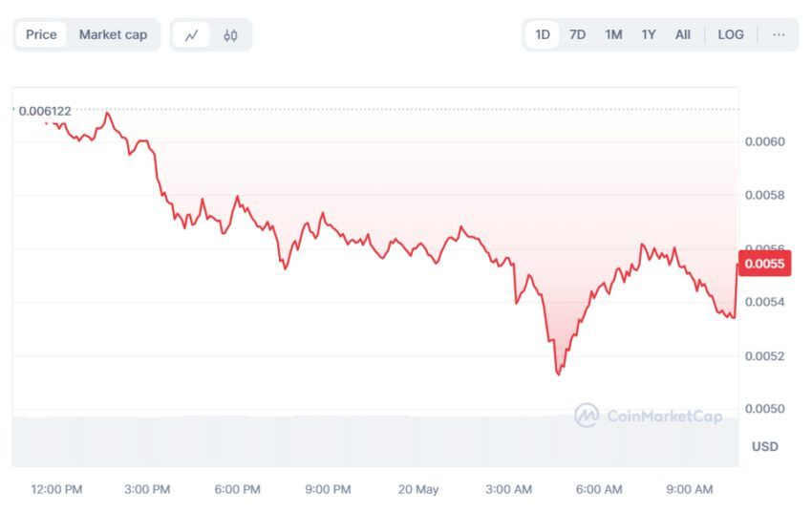Click the red 0.0055 current price label

pyautogui.click(x=764, y=264)
